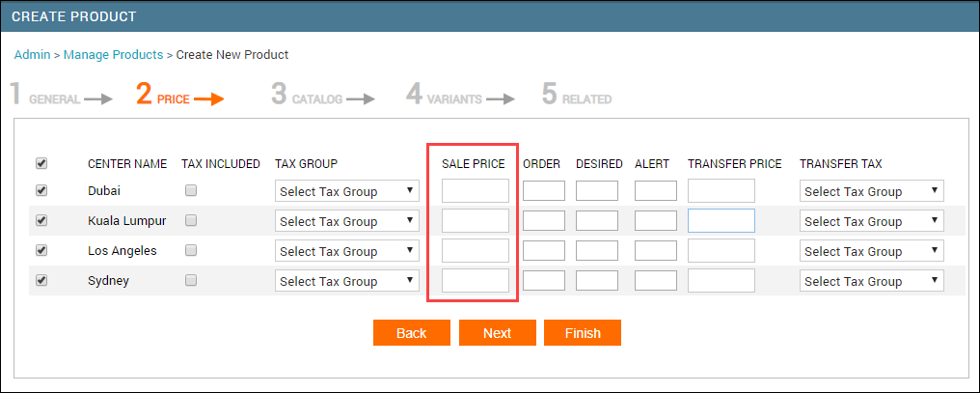Image resolution: width=980 pixels, height=393 pixels.
Task: Toggle the select-all centers header checkbox
Action: tap(41, 164)
